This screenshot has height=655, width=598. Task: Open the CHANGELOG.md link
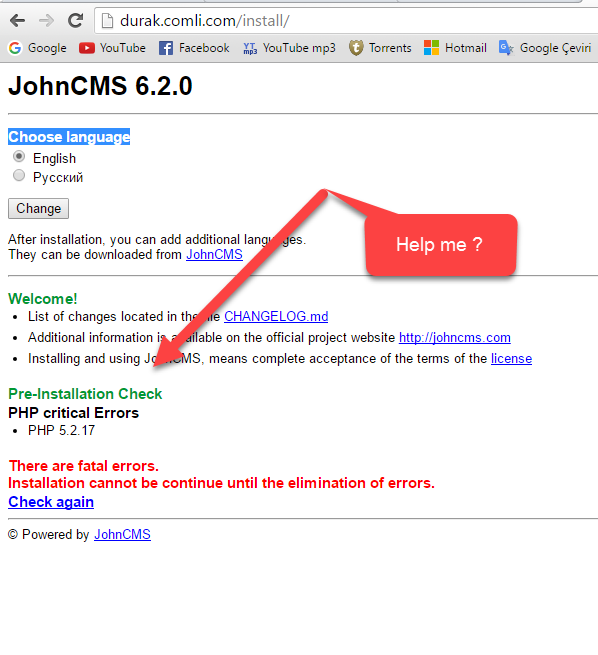tap(276, 316)
